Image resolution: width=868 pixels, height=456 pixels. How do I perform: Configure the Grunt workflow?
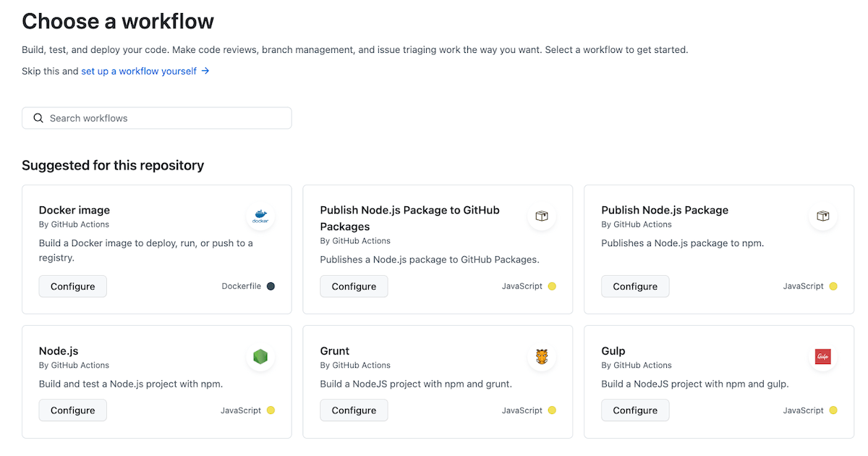tap(354, 410)
